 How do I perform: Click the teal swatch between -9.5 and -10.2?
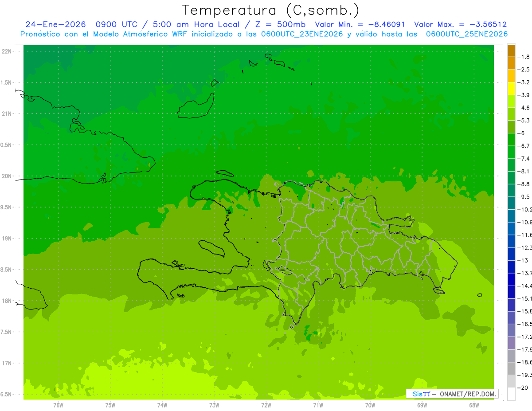point(511,203)
